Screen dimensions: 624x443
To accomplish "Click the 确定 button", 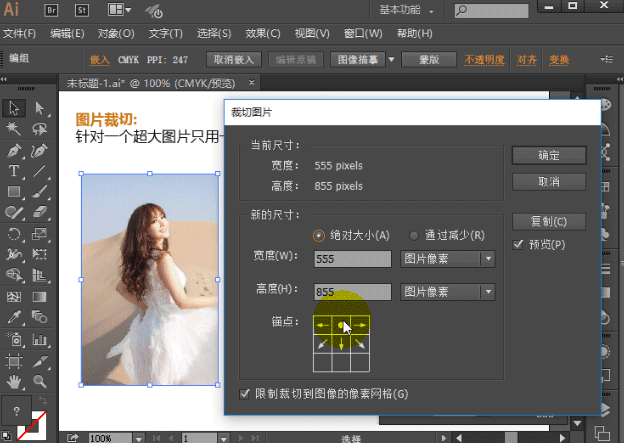I will coord(548,156).
